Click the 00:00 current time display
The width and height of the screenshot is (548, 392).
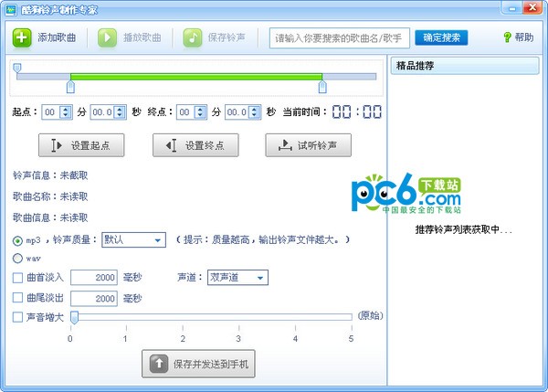(356, 111)
